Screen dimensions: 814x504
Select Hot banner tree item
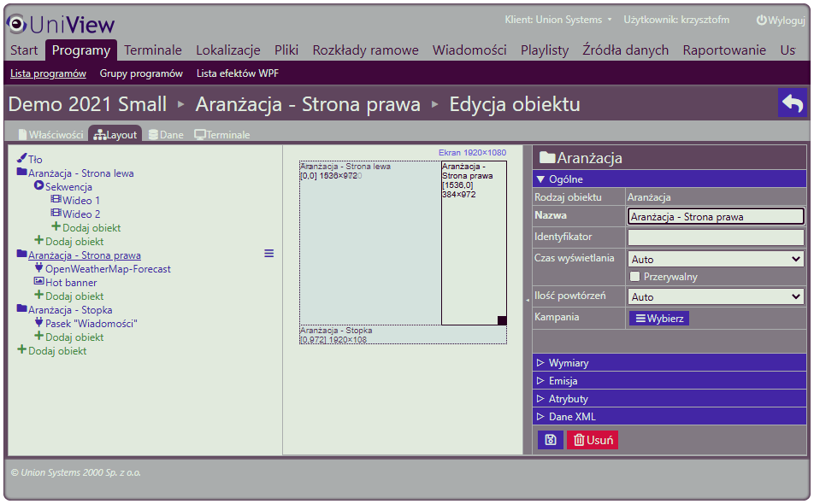point(71,283)
